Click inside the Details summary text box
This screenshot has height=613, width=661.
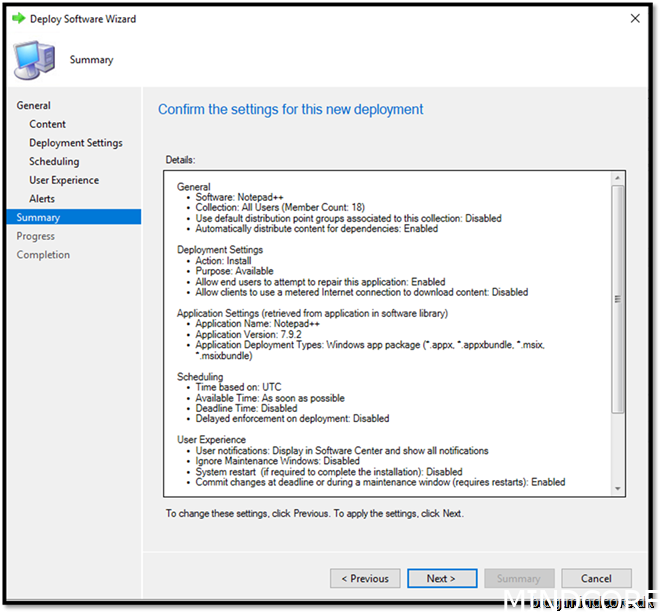point(390,332)
